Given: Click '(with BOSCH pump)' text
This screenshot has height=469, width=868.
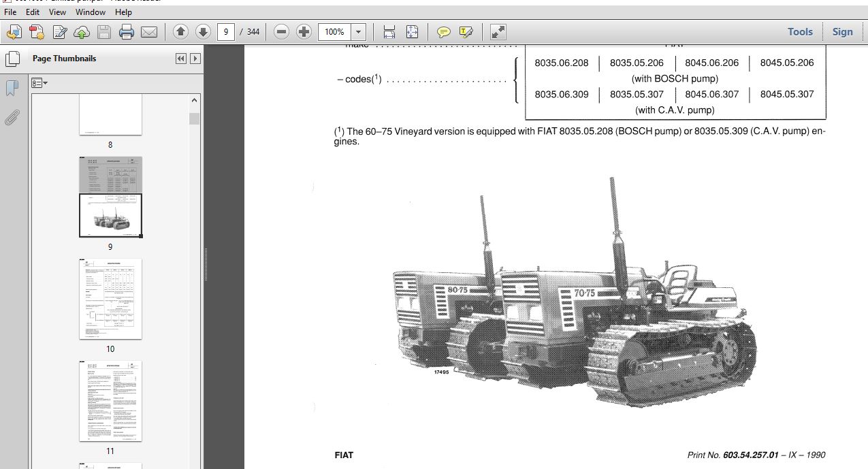Looking at the screenshot, I should click(x=675, y=78).
